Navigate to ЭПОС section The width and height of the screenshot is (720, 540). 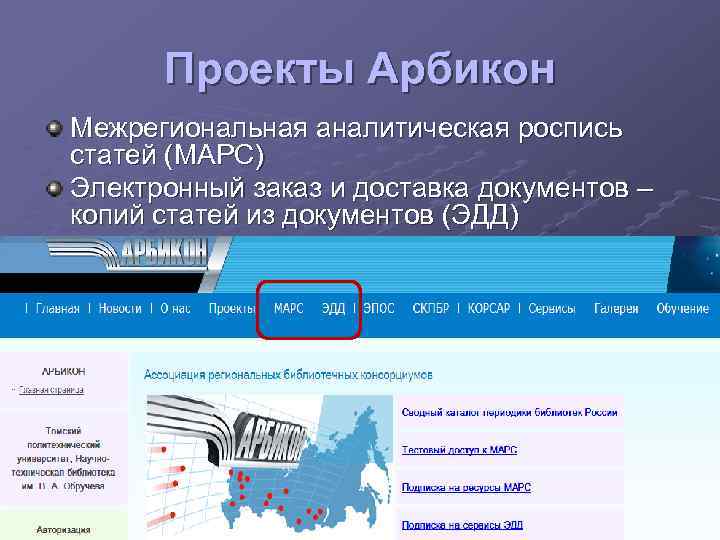[x=379, y=309]
